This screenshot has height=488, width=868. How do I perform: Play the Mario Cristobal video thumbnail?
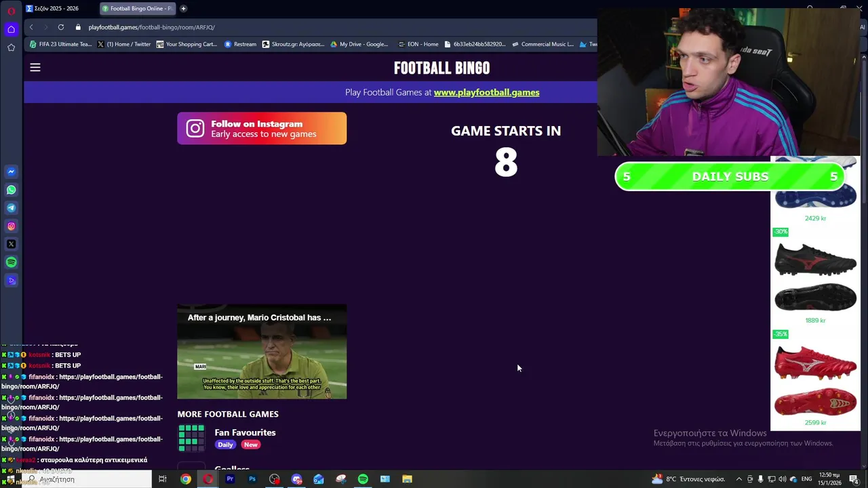(x=262, y=351)
